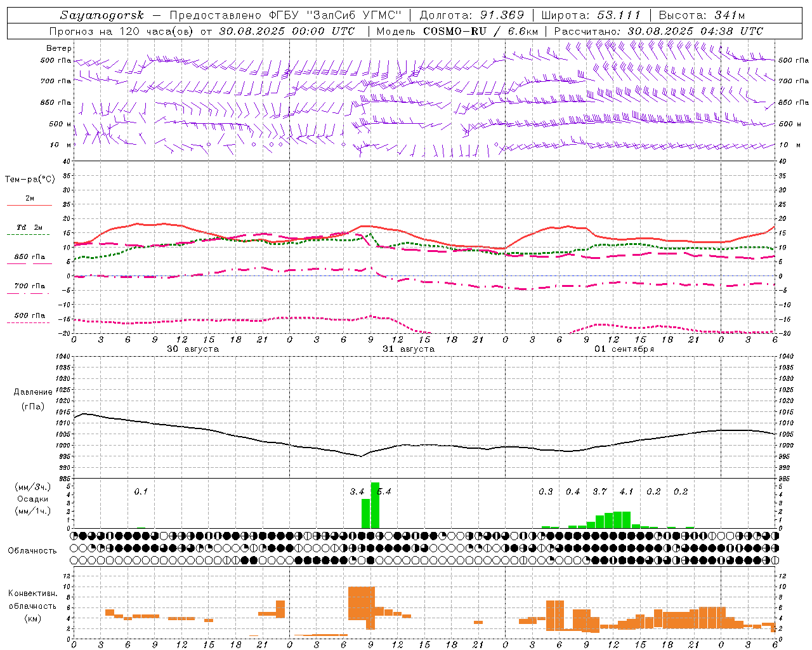
Task: Click the 3.4 precipitation value
Action: tap(357, 491)
